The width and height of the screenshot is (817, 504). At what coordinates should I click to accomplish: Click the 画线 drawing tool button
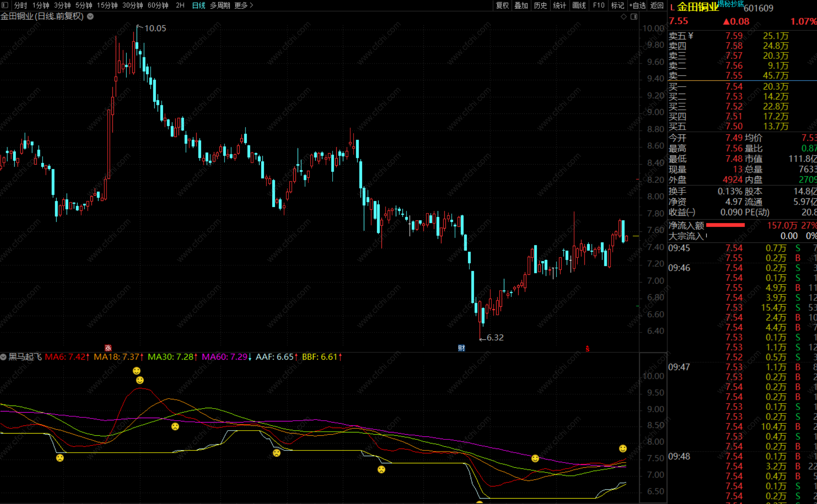pos(579,5)
